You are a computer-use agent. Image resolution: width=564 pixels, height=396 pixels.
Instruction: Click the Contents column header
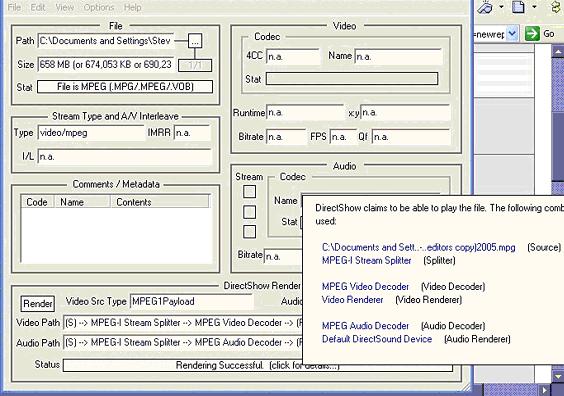click(160, 202)
